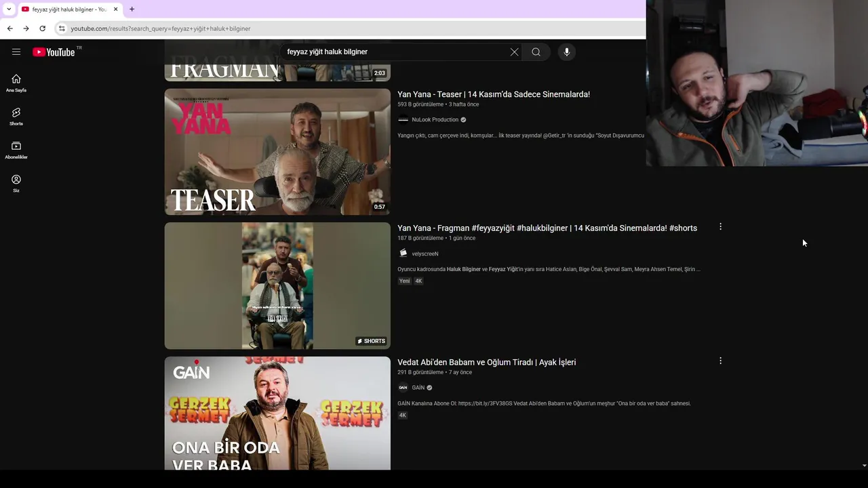Open options menu for Yan Yana Fragman shorts
The height and width of the screenshot is (488, 868).
coord(720,226)
